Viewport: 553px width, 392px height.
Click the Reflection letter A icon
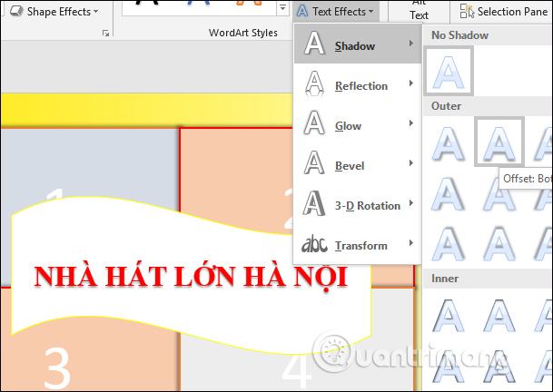tap(314, 83)
